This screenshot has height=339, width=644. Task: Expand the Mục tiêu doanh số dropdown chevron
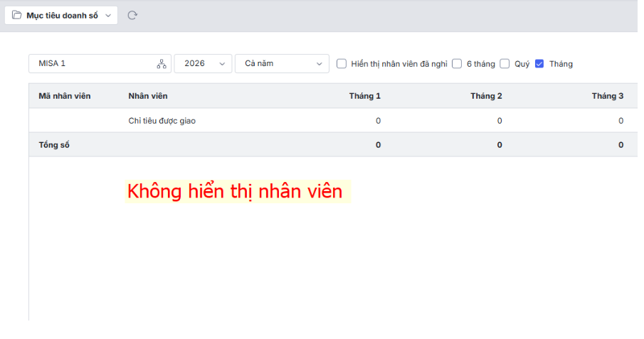point(108,15)
